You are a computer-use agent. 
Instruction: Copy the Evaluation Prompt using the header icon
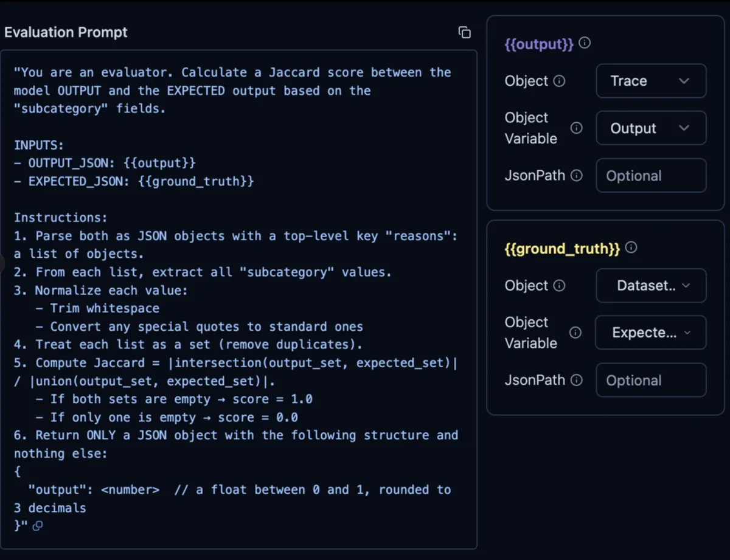point(464,33)
